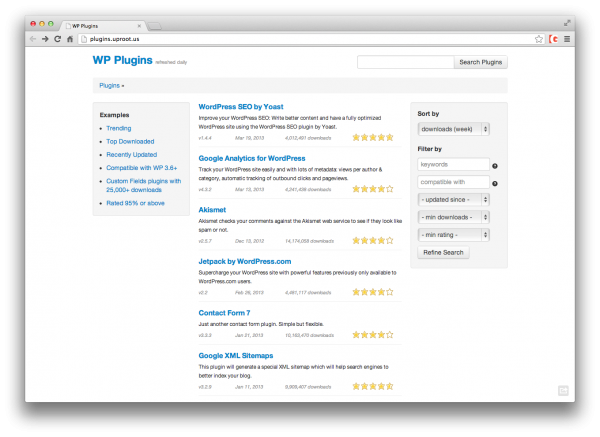The width and height of the screenshot is (600, 437).
Task: Open the Contact Form 7 plugin
Action: (x=224, y=313)
